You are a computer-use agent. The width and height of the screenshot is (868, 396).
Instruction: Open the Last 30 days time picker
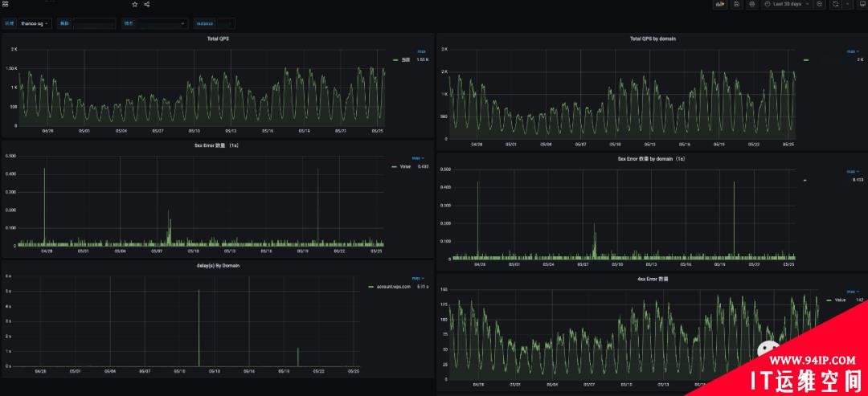point(787,4)
